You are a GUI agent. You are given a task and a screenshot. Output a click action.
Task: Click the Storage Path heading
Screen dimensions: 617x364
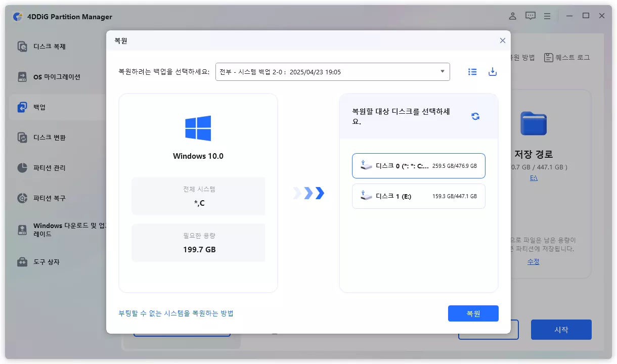[x=534, y=154]
